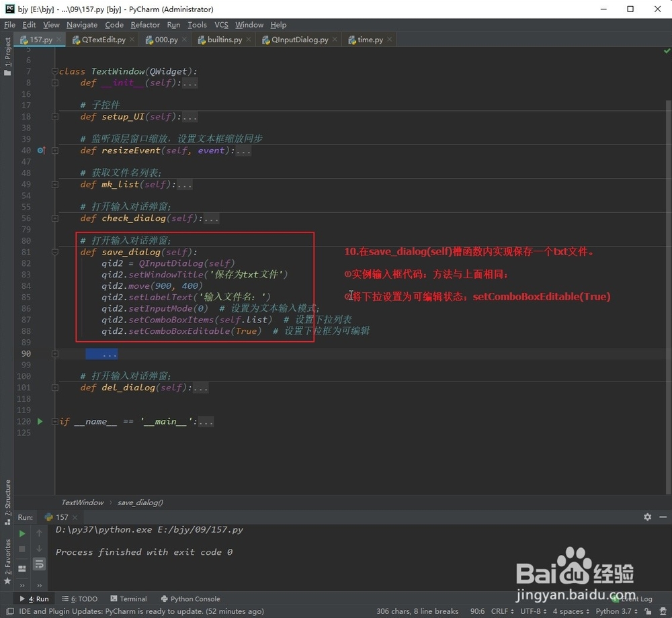The height and width of the screenshot is (618, 672).
Task: Close the 000.py tab
Action: (184, 40)
